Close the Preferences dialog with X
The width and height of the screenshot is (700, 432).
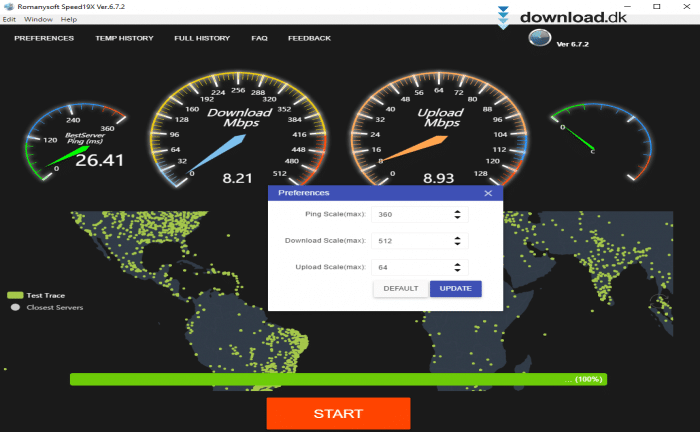click(x=488, y=193)
